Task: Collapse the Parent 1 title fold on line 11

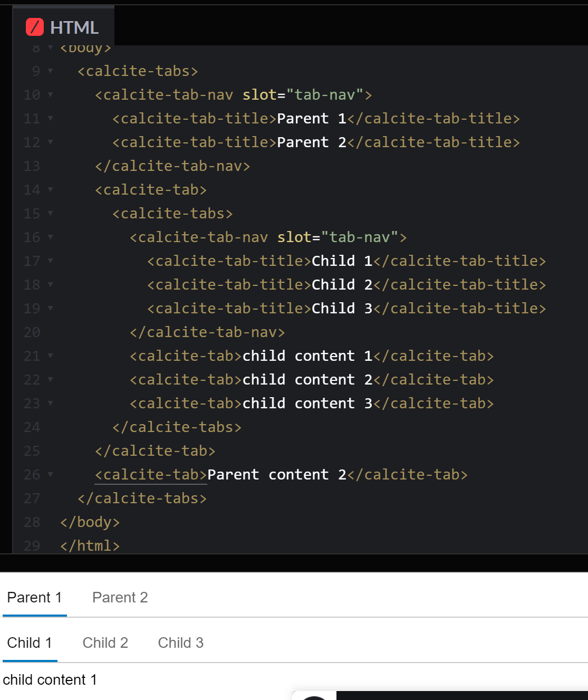Action: [x=49, y=119]
